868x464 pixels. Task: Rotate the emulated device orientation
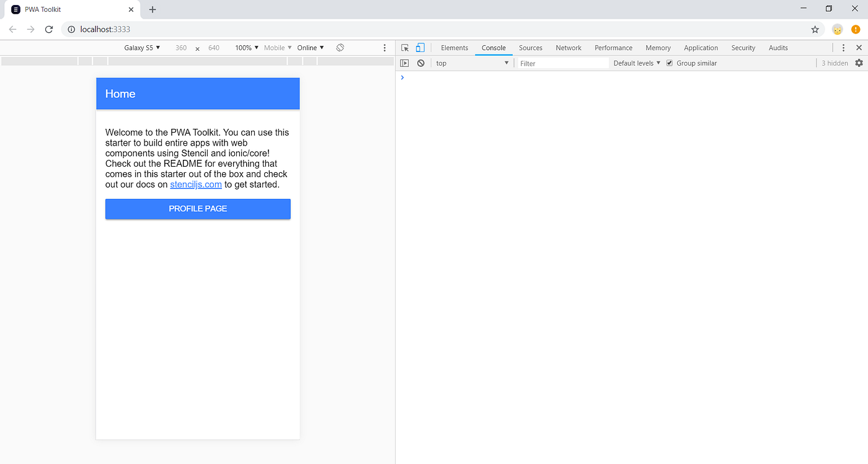point(339,47)
